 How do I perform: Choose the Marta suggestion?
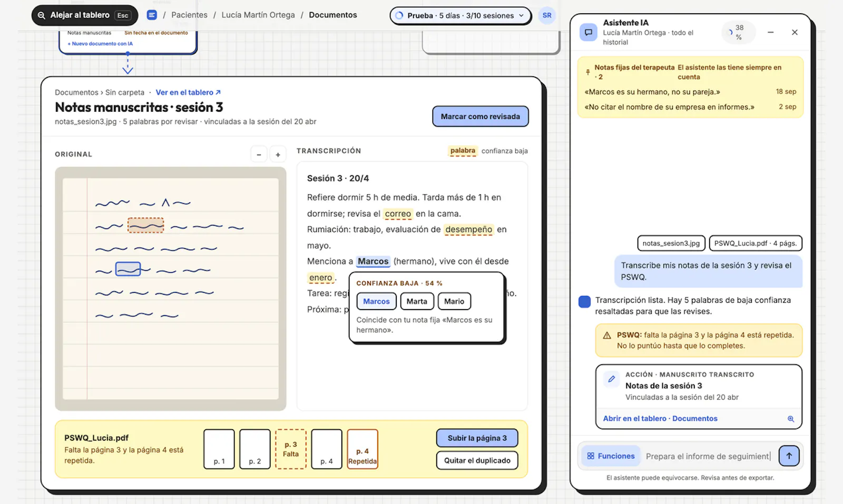417,301
